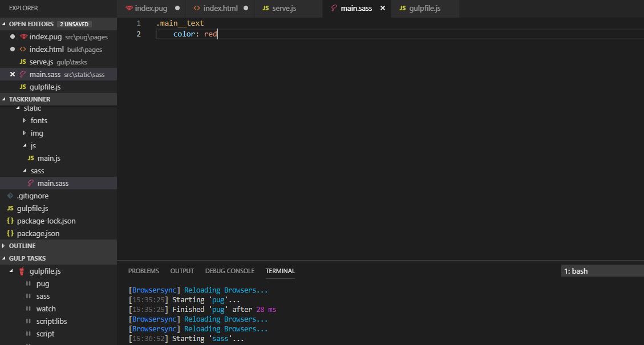Viewport: 644px width, 345px height.
Task: Open gulpfile.js in Open Editors list
Action: point(58,87)
